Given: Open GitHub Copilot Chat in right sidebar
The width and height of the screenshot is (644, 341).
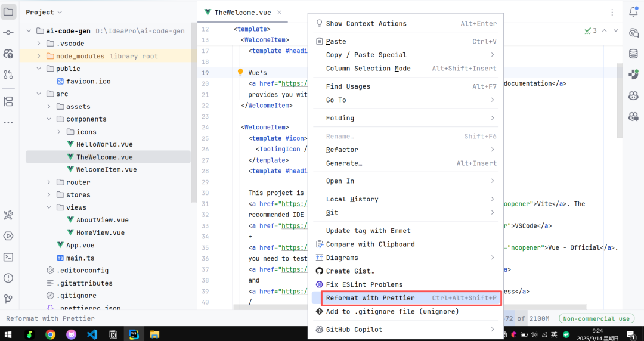Looking at the screenshot, I should 634,117.
